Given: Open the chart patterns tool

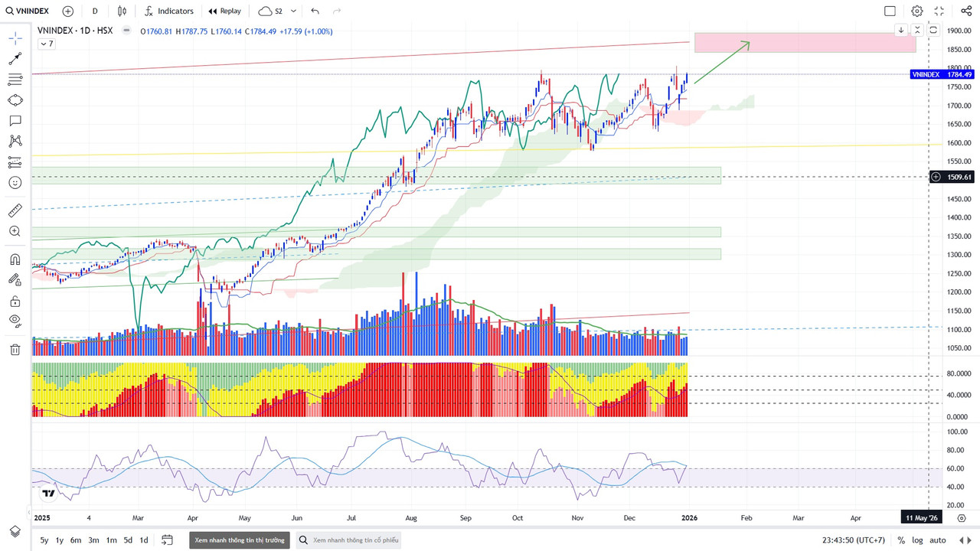Looking at the screenshot, I should 15,142.
